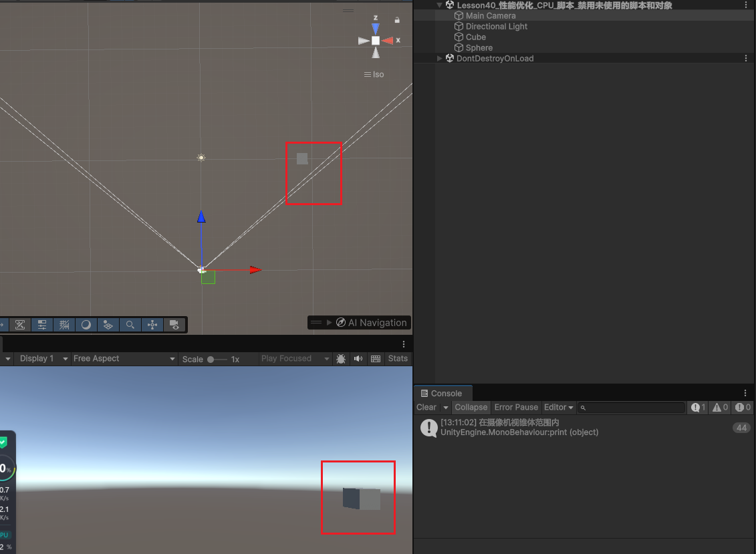The height and width of the screenshot is (554, 756).
Task: Expand the DontDestroyOnLoad scene
Action: tap(440, 59)
